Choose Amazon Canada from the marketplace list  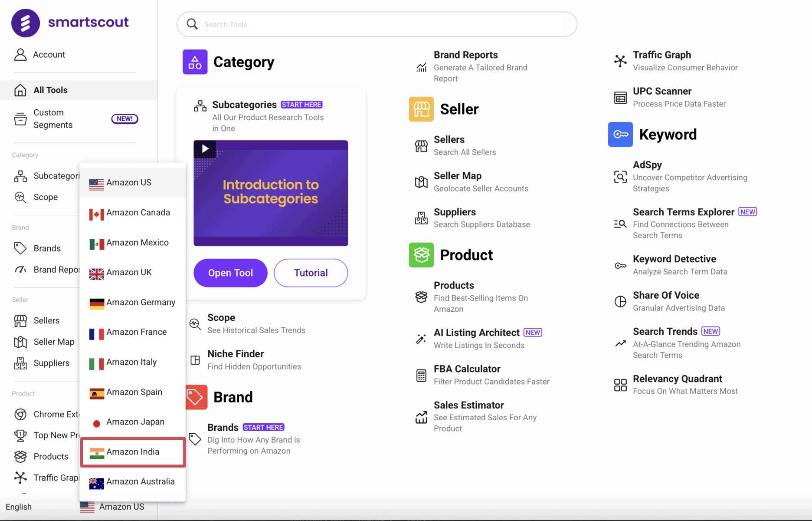(x=133, y=213)
